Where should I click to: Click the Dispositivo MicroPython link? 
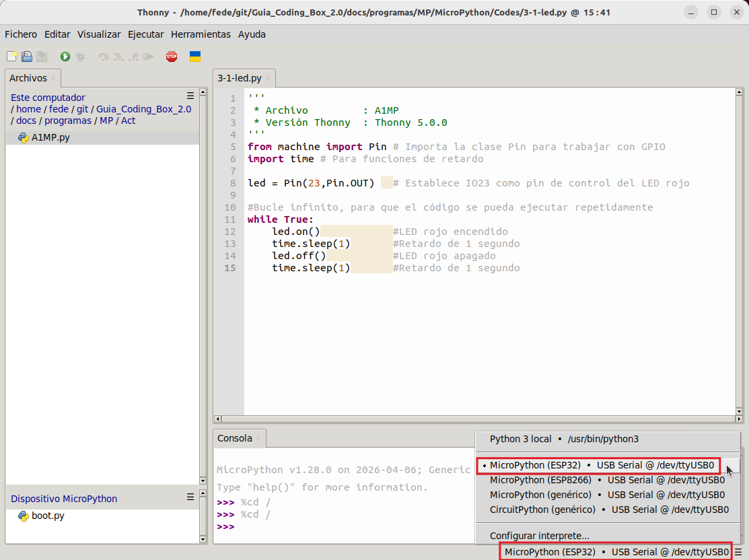(x=64, y=499)
